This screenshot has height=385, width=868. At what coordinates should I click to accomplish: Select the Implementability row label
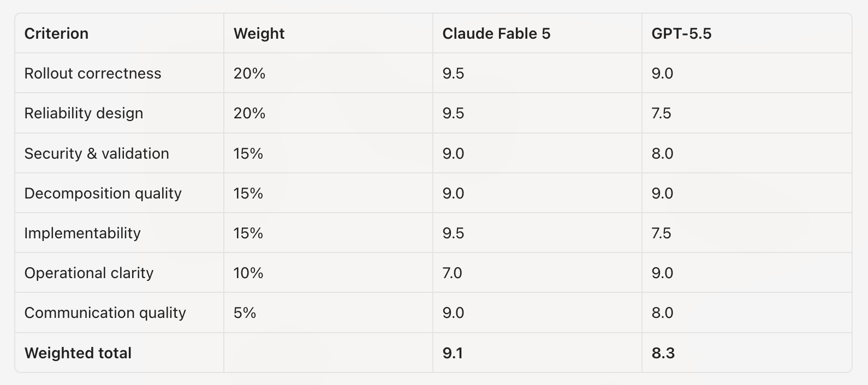[x=82, y=233]
